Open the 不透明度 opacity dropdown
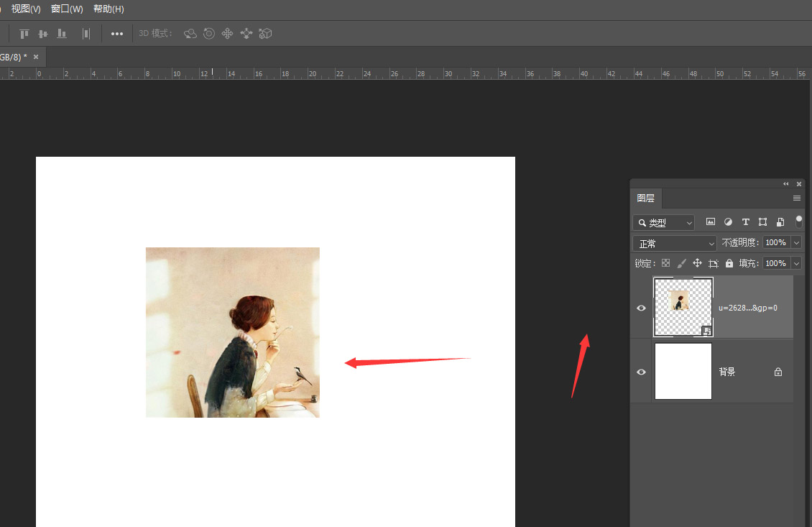Viewport: 812px width, 527px height. coord(796,242)
